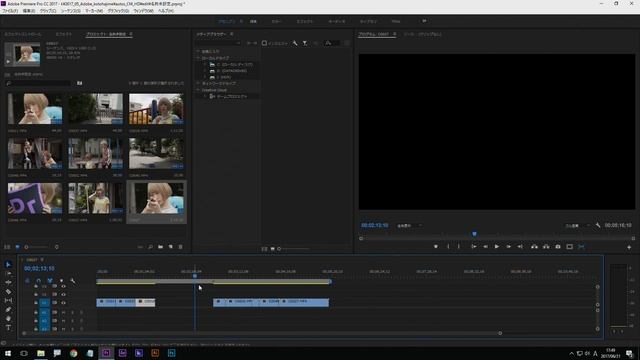
Task: Open Program monitor zoom level dropdown
Action: click(409, 225)
